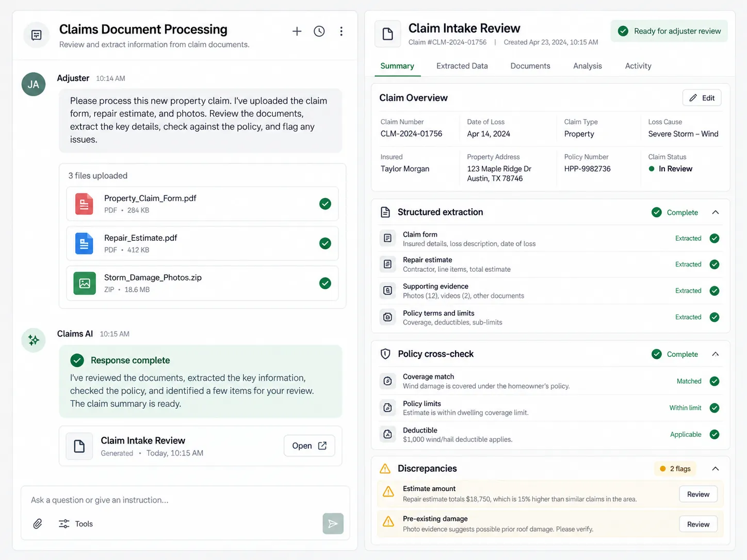Click the plus icon to start new chat
Screen dimensions: 747x560
297,31
